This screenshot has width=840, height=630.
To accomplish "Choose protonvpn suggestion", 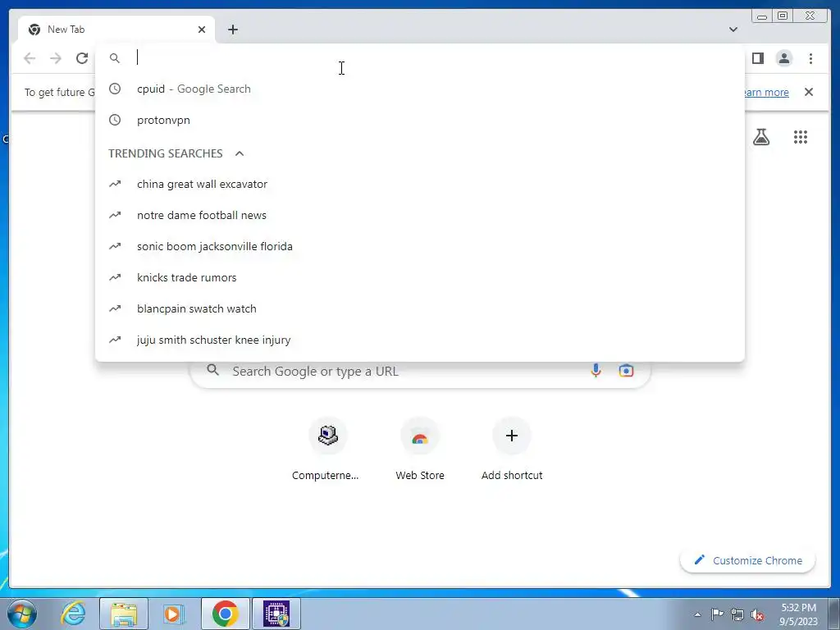I will pos(419,120).
